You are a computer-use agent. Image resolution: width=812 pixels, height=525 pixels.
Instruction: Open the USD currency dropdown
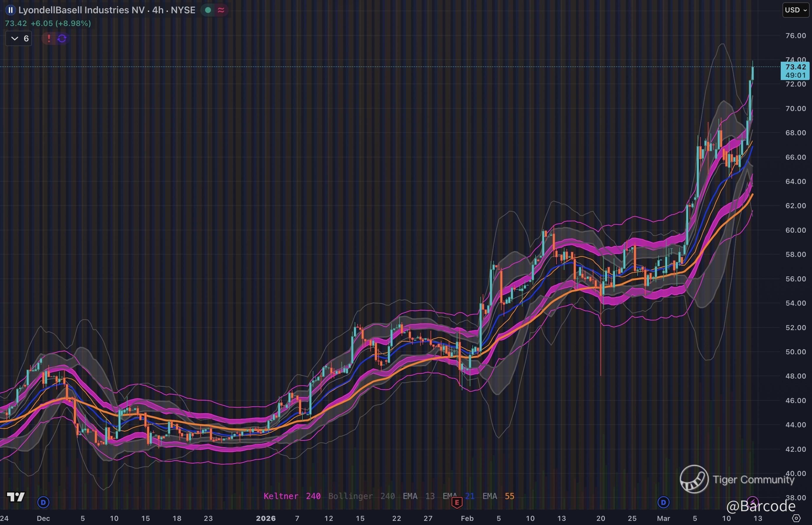point(796,10)
